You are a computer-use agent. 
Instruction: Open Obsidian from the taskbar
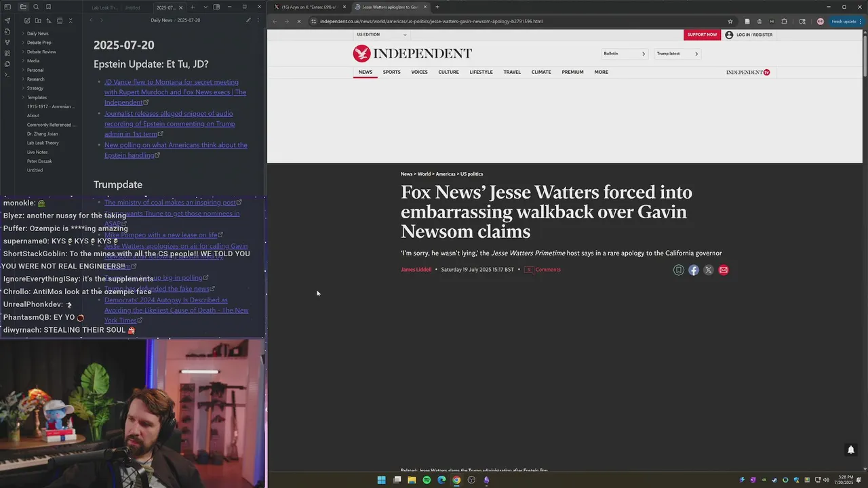tap(486, 480)
